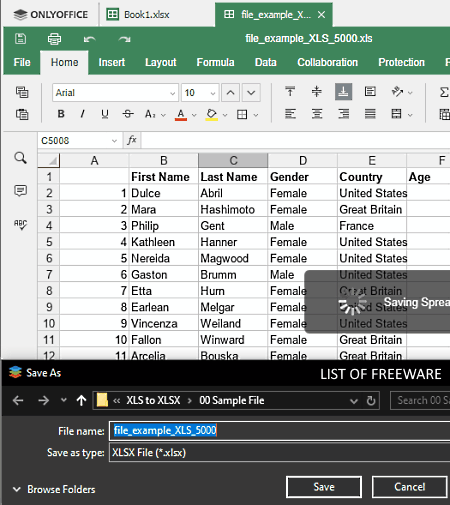Open the font color dropdown arrow
Screen dimensions: 450x505
tap(194, 115)
